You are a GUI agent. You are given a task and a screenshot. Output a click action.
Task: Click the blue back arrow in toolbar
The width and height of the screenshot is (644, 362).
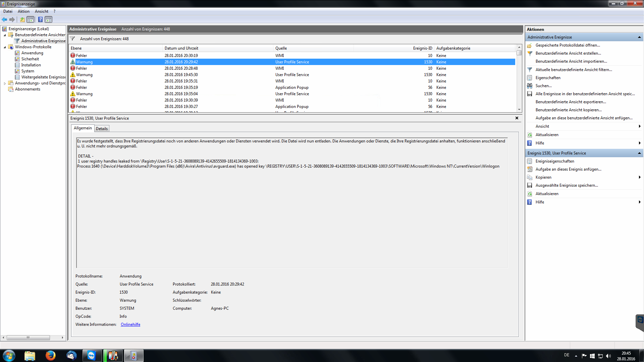[x=4, y=19]
